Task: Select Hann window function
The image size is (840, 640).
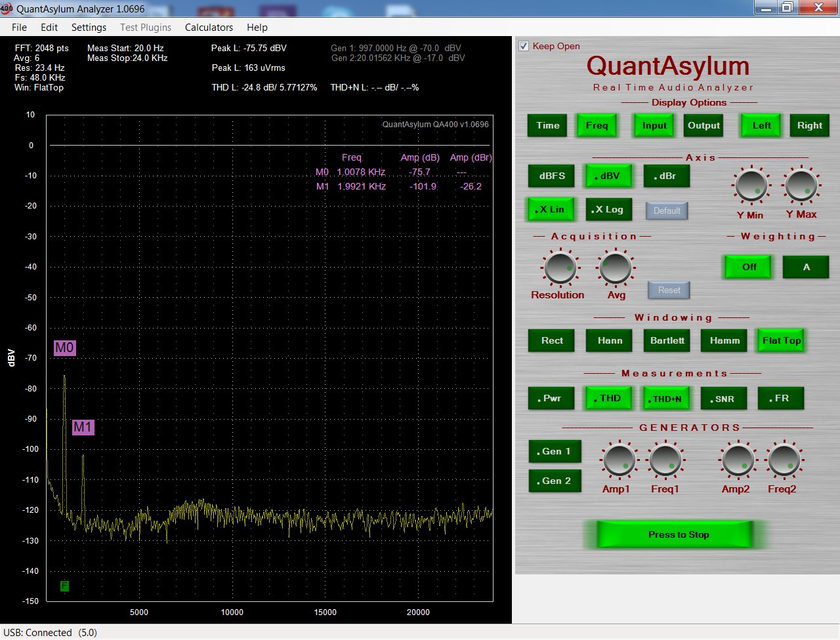Action: [x=610, y=340]
